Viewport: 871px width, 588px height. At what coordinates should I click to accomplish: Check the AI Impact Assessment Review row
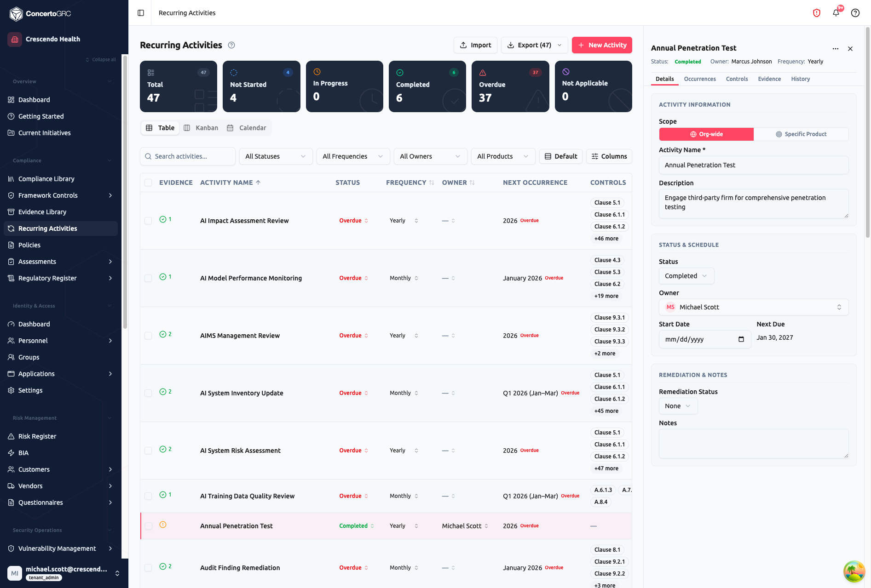pos(148,221)
